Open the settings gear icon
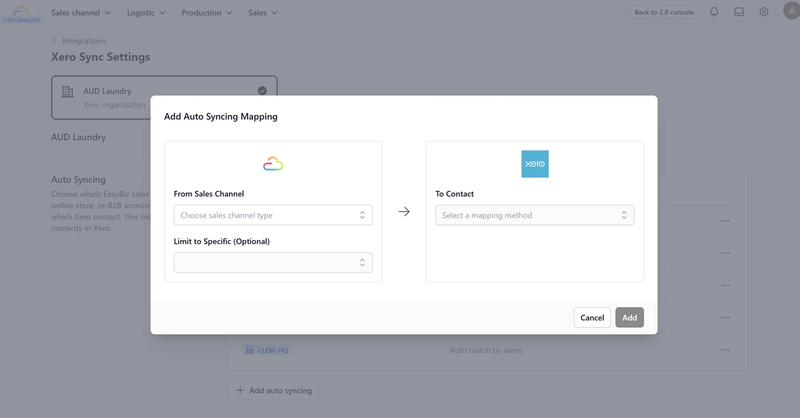 coord(764,12)
